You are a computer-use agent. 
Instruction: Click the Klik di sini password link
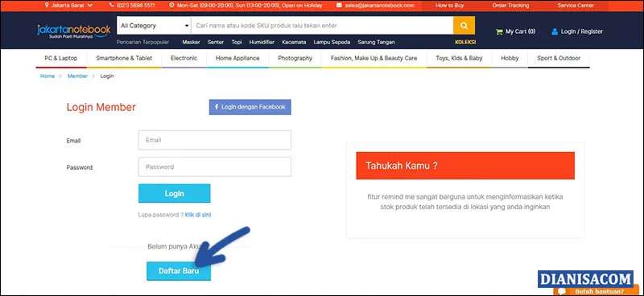point(198,215)
